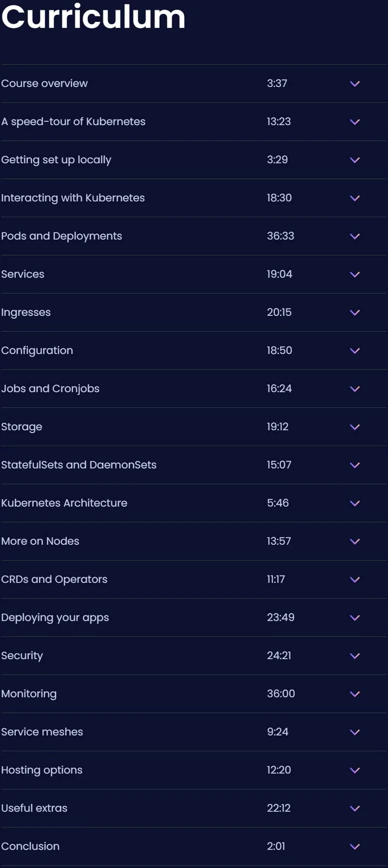Click the Storage section chevron
This screenshot has width=388, height=868.
(355, 427)
